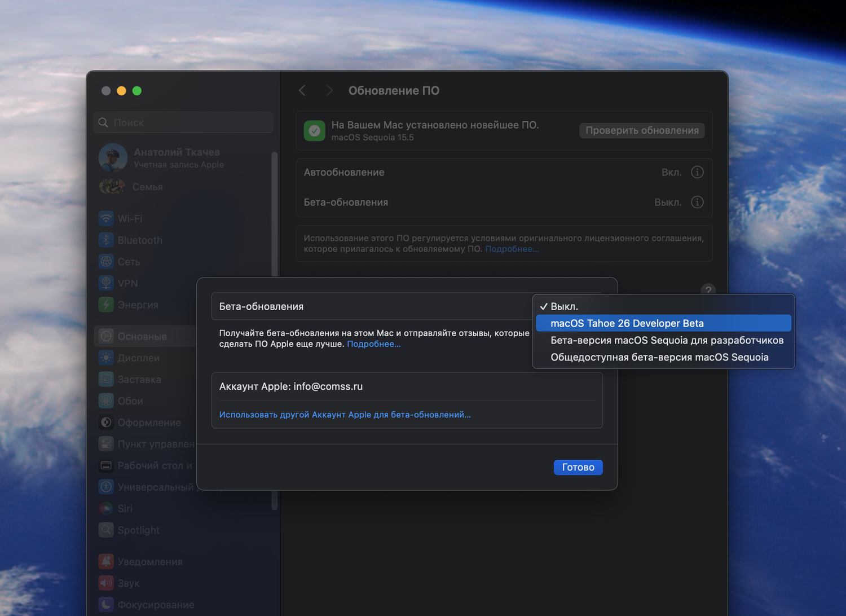Viewport: 846px width, 616px height.
Task: Click the sidebar scrollbar
Action: click(275, 214)
